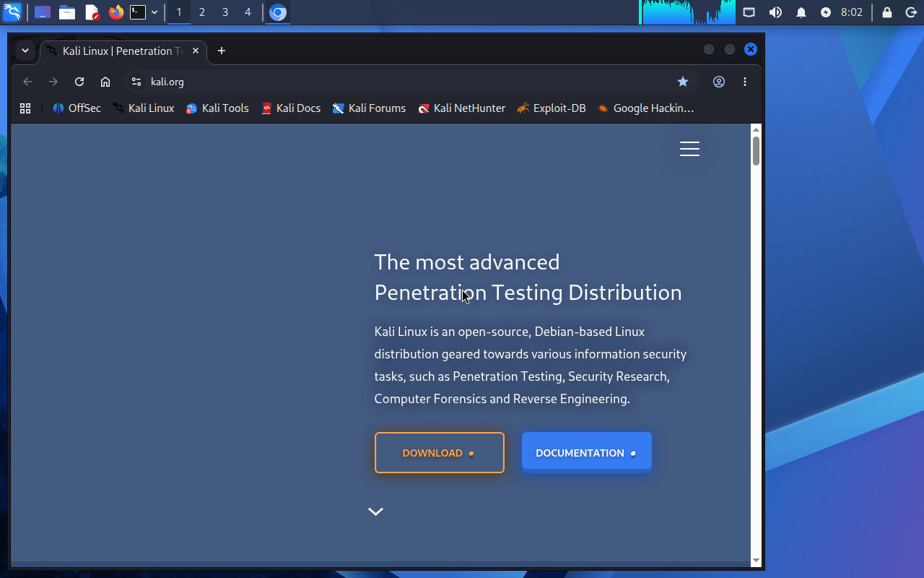
Task: View site information for kali.org
Action: [x=136, y=82]
